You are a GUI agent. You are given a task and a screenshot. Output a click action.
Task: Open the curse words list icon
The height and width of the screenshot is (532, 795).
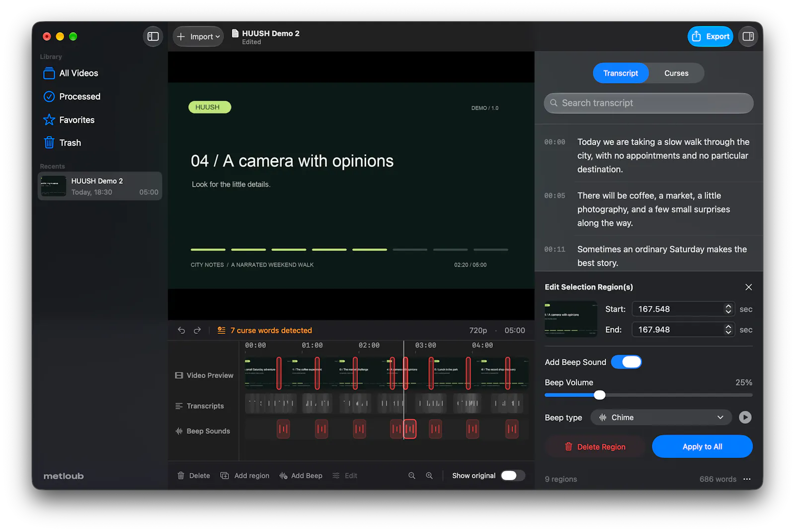pos(222,330)
